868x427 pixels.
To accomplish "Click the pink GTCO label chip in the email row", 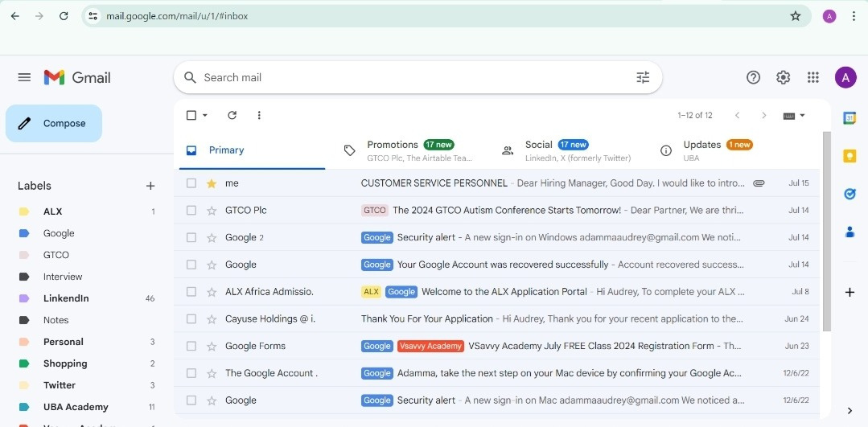I will 375,210.
